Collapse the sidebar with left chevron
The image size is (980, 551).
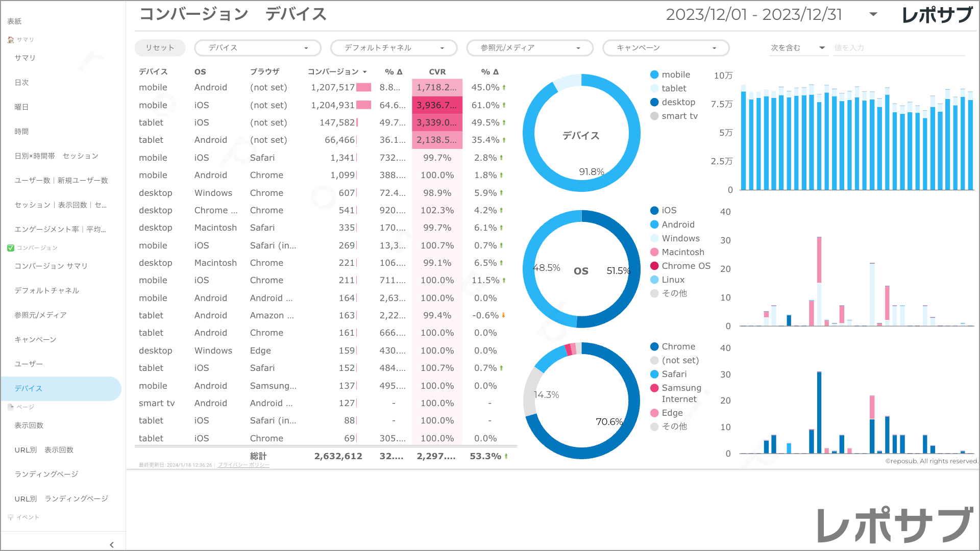pyautogui.click(x=112, y=544)
